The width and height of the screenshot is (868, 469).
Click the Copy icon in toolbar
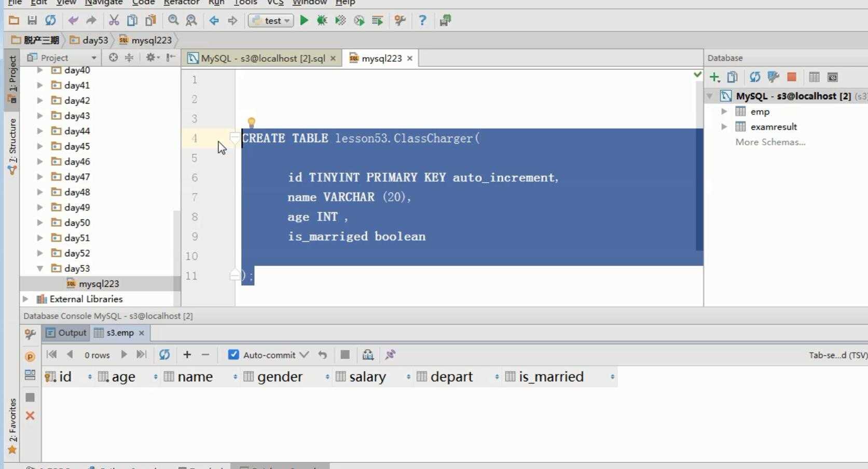(x=132, y=20)
